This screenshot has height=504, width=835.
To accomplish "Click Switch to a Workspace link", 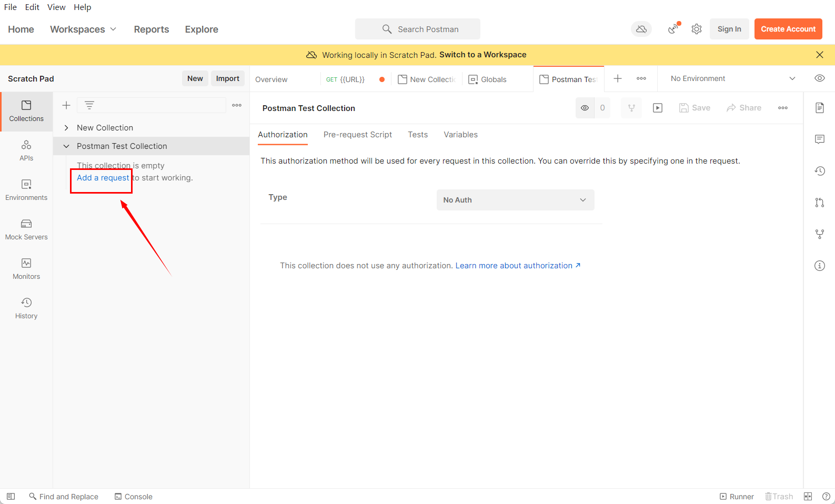I will click(x=482, y=55).
